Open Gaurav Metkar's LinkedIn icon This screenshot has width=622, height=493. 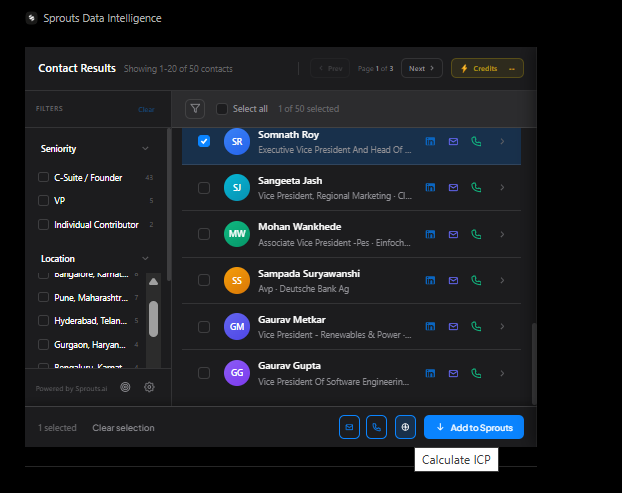430,326
